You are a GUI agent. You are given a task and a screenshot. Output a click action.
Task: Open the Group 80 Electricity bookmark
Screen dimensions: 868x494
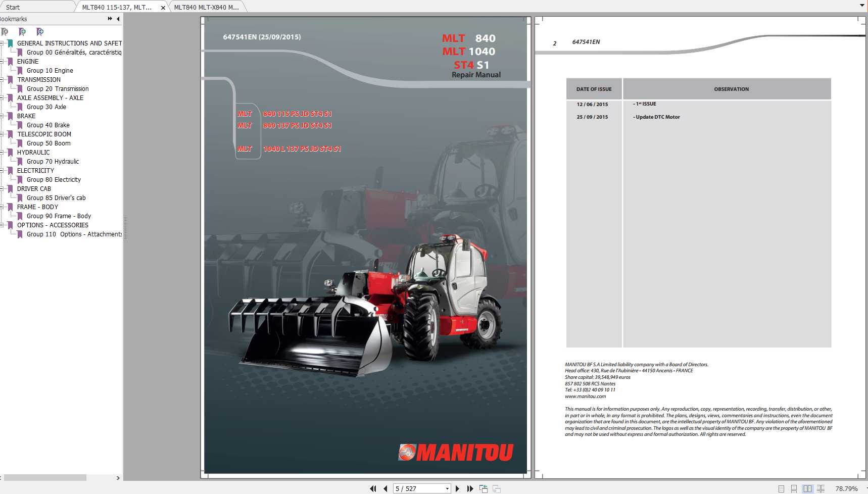pos(54,180)
